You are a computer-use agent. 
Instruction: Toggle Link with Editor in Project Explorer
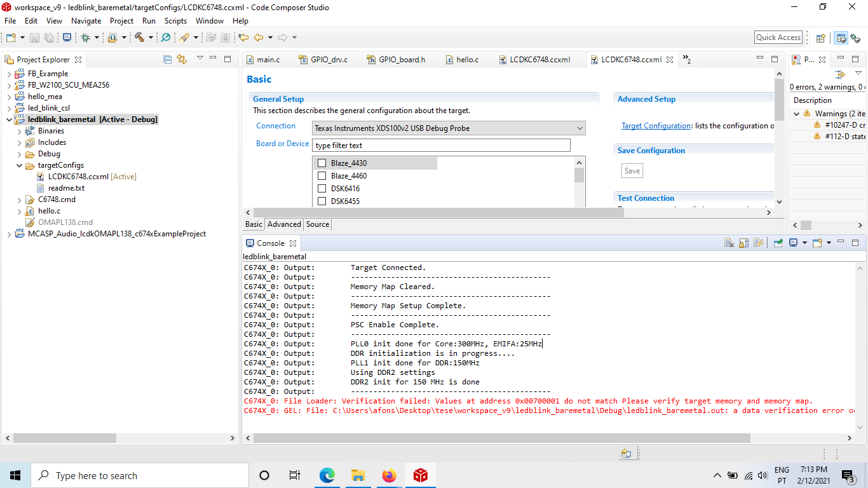click(182, 59)
